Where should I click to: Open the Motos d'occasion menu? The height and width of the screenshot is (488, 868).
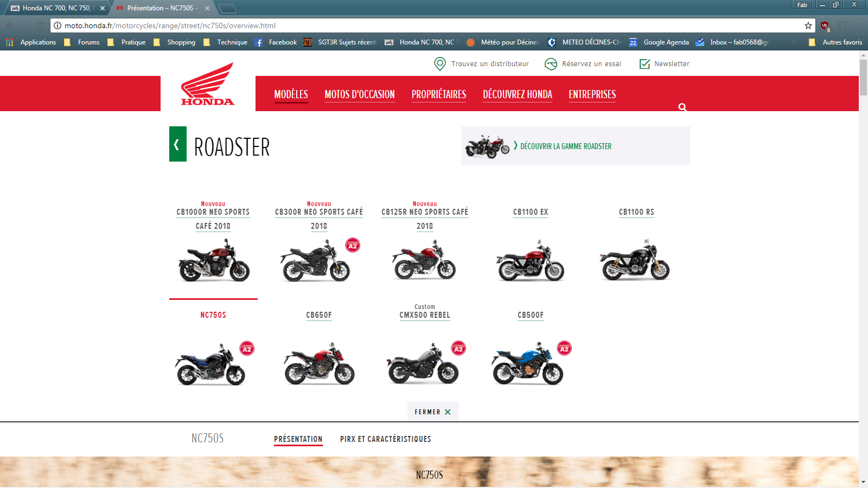click(359, 94)
